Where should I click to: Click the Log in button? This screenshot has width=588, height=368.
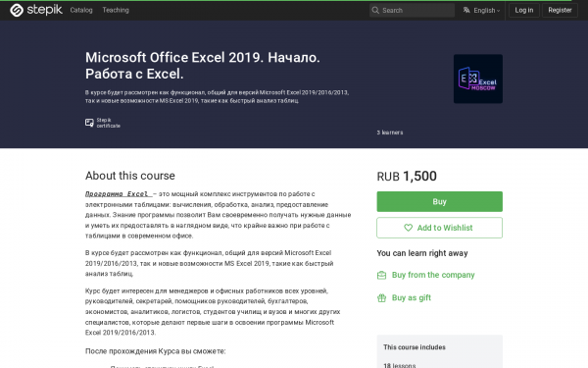pos(524,10)
